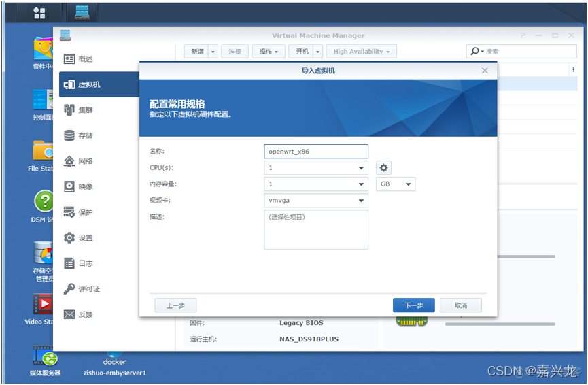Expand the 新增 dropdown arrow
The width and height of the screenshot is (588, 385).
click(213, 52)
